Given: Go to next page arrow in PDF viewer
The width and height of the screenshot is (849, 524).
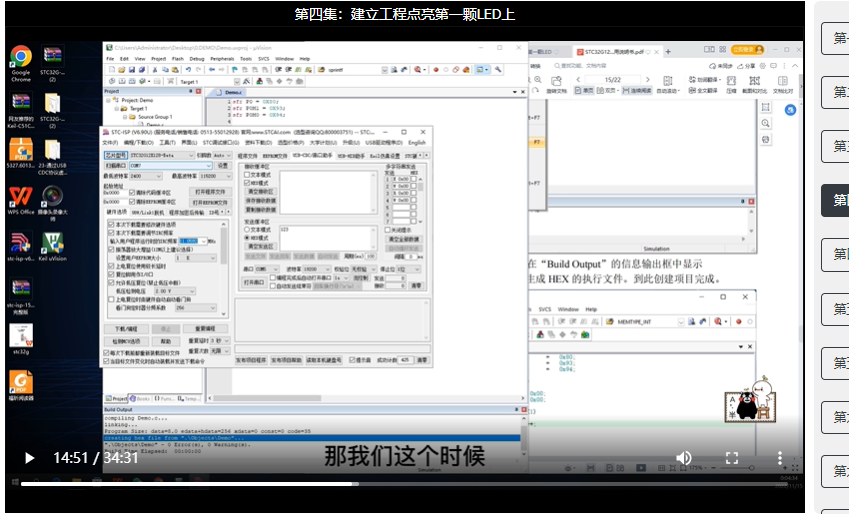Looking at the screenshot, I should [x=648, y=80].
